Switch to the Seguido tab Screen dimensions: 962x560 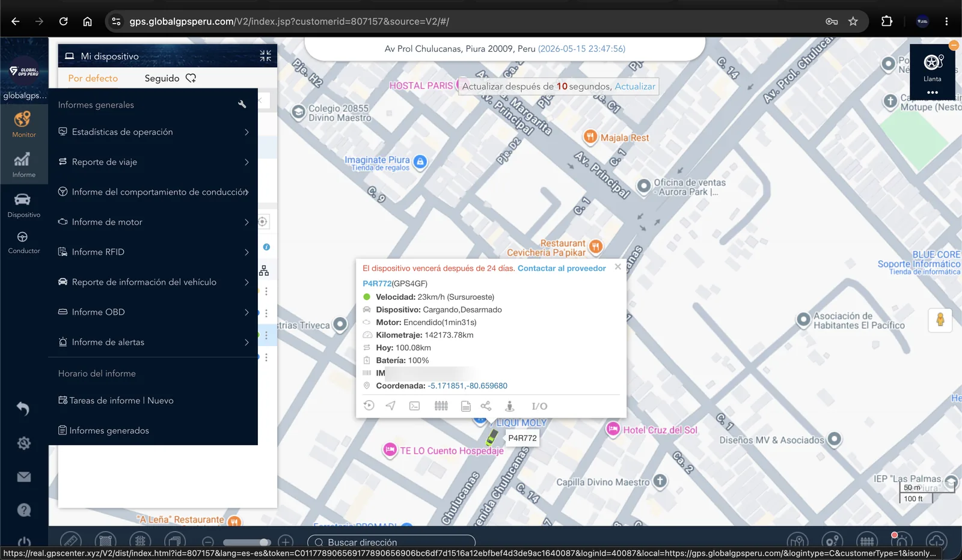[170, 78]
